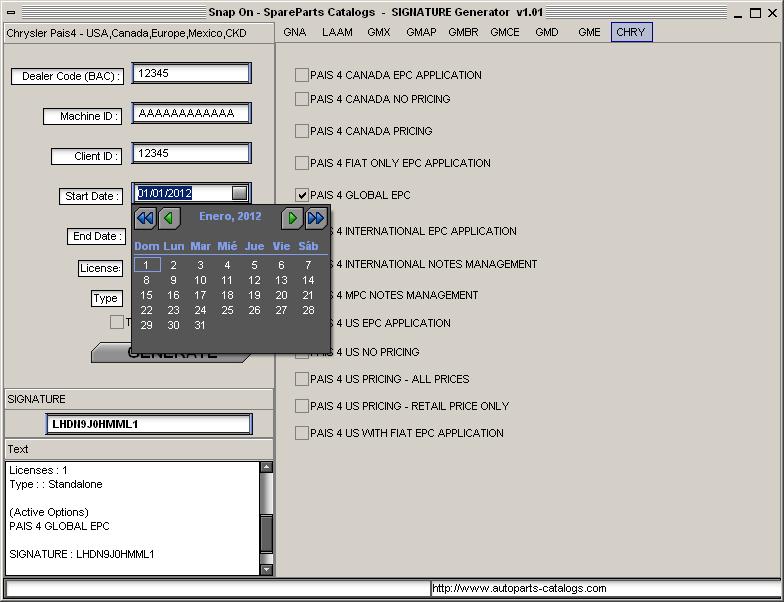Pick day 7 in the calendar

(x=308, y=264)
